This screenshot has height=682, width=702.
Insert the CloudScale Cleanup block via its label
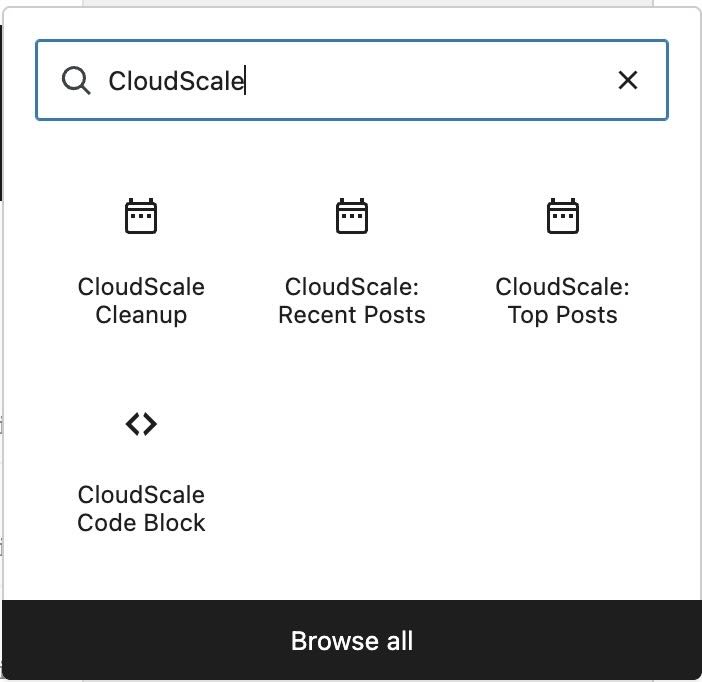141,301
